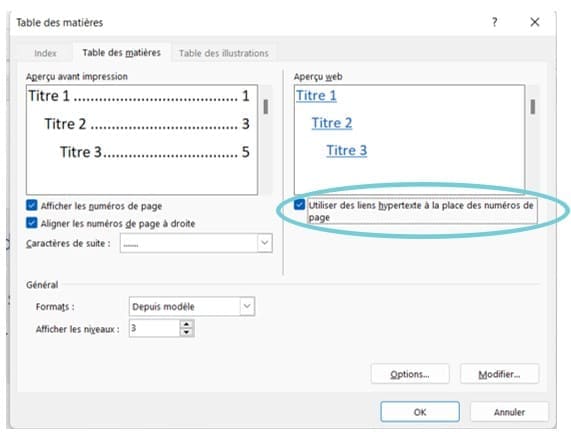Select the Table des matières tab
571x436 pixels.
coord(121,52)
